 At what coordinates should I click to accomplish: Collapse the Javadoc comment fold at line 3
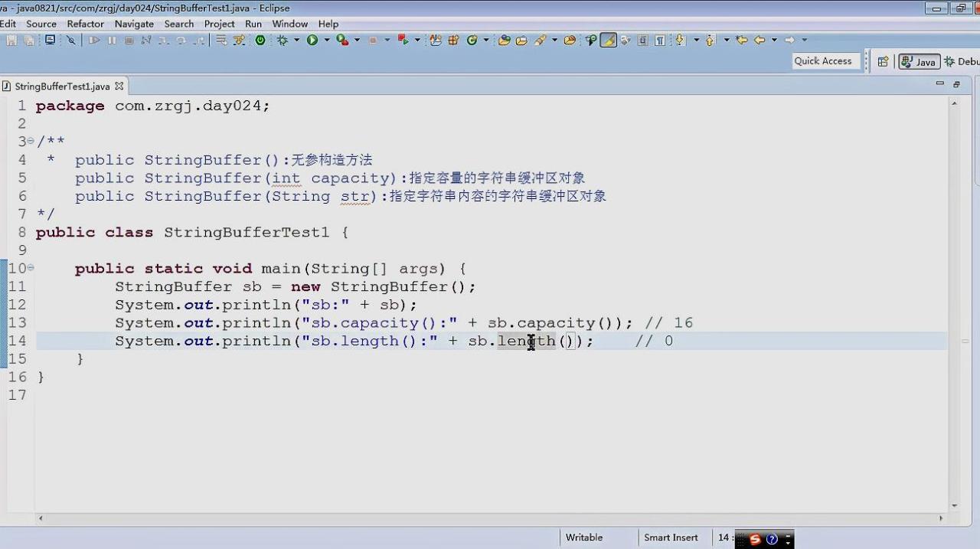pos(31,142)
